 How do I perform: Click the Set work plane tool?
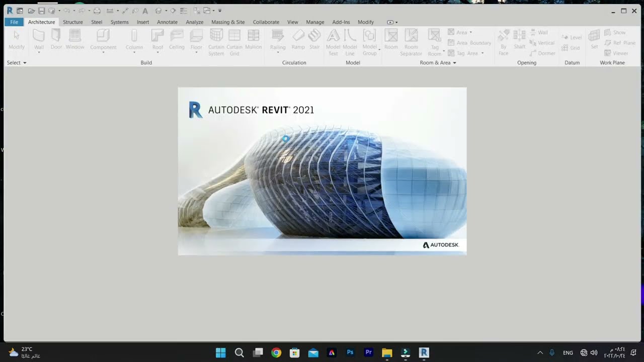coord(594,39)
